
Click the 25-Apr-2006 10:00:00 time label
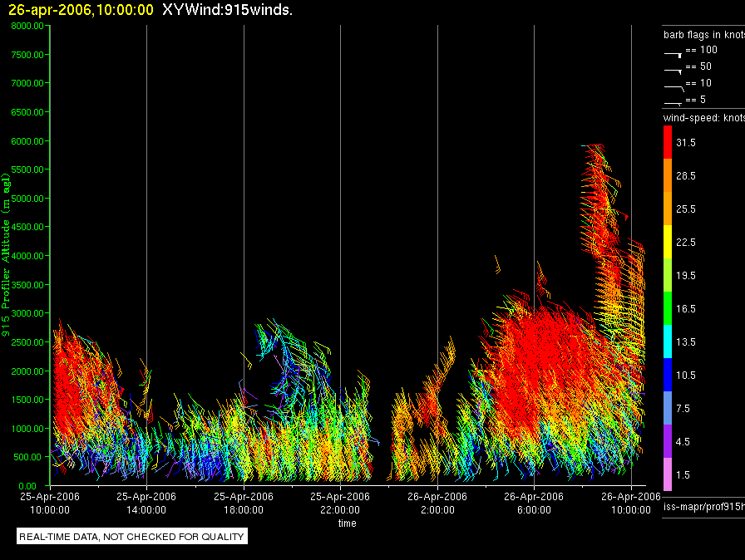click(50, 503)
